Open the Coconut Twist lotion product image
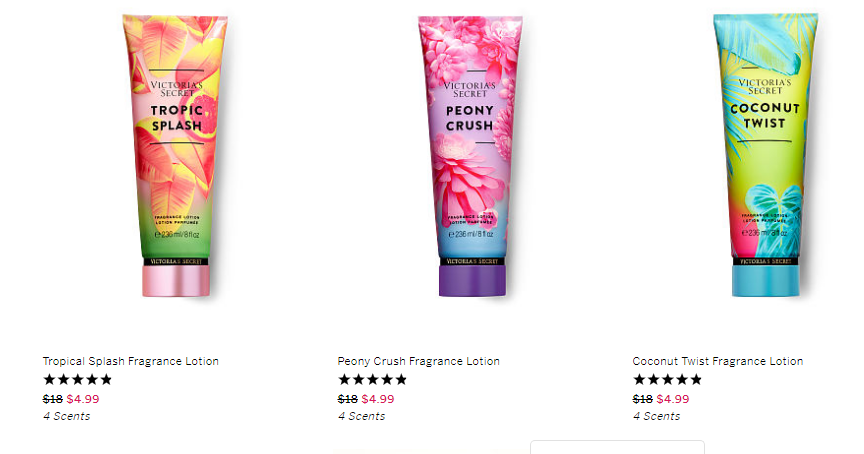 (x=765, y=155)
